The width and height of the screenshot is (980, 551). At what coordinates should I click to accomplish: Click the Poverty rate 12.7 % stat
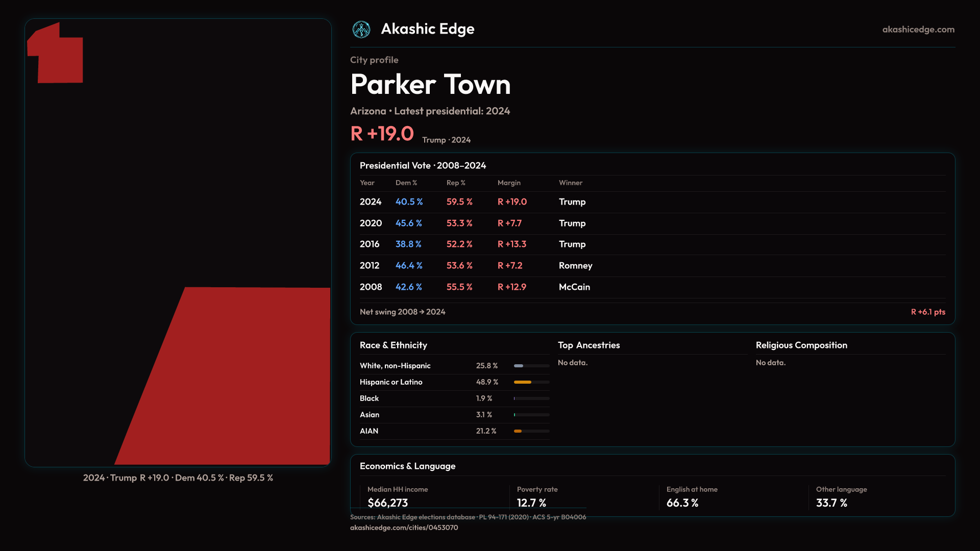click(x=531, y=503)
